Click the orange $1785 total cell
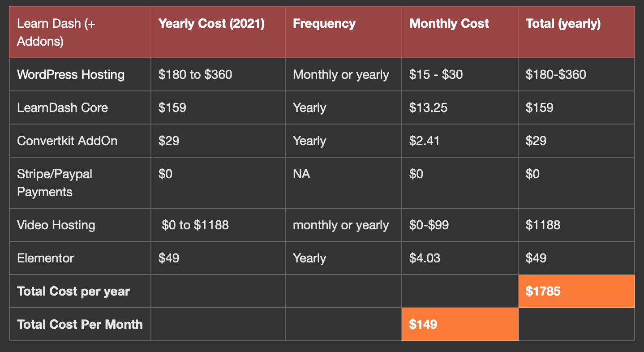This screenshot has width=644, height=352. pos(576,291)
